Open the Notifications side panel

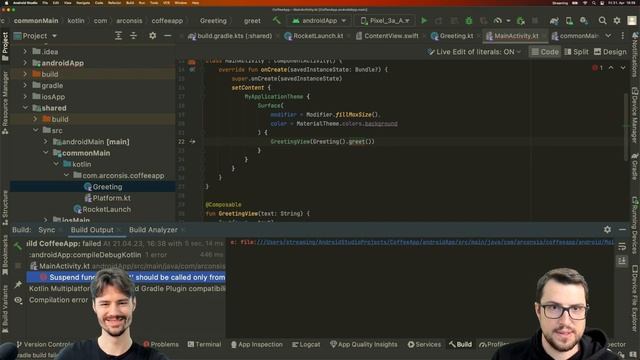click(x=635, y=55)
